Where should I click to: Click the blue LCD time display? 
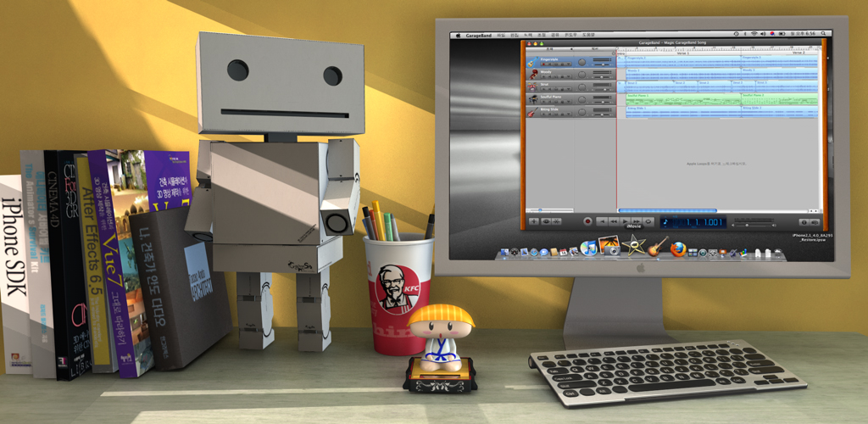tap(693, 222)
